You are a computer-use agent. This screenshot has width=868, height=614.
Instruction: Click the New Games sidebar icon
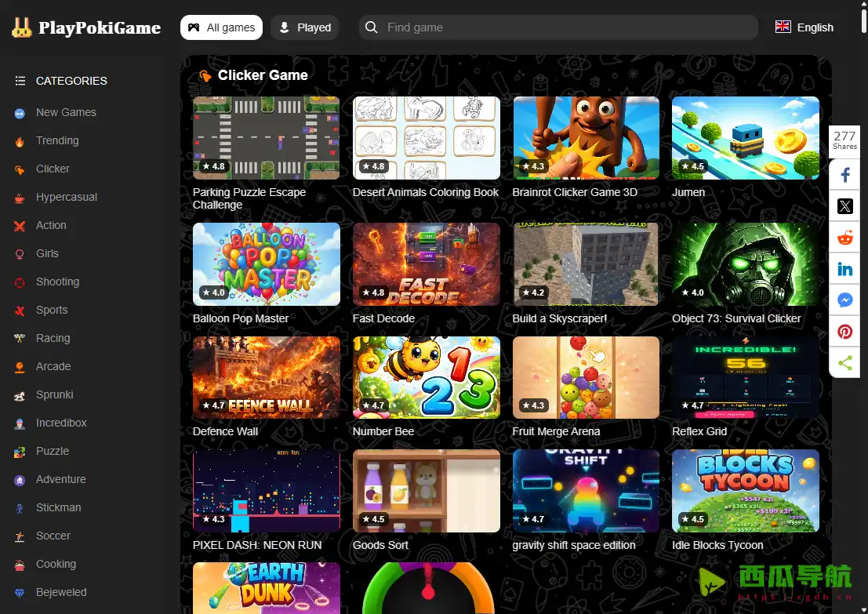[20, 113]
